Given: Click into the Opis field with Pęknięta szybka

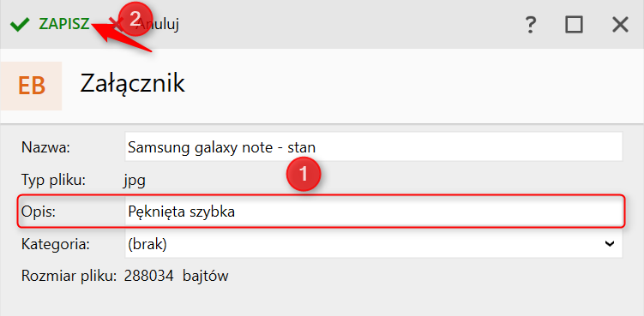Looking at the screenshot, I should [x=373, y=212].
